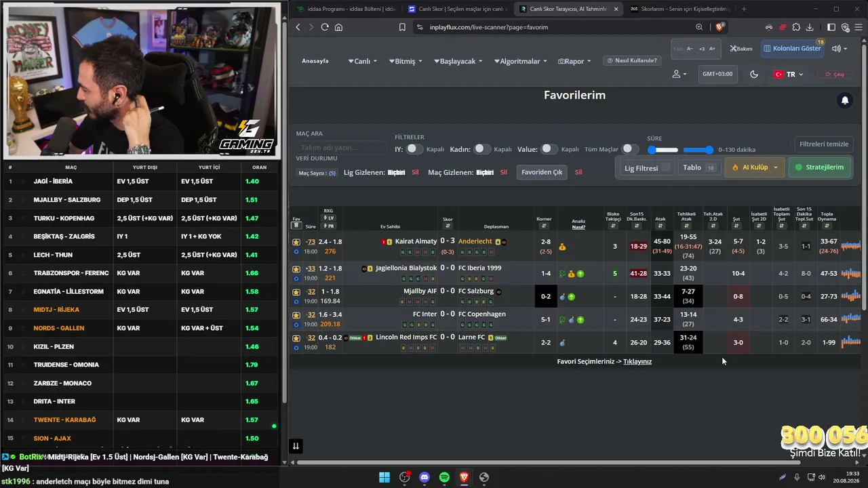Screen dimensions: 868x488
Task: Select the Canlı Skor Tarayıcısı tab
Action: [569, 9]
